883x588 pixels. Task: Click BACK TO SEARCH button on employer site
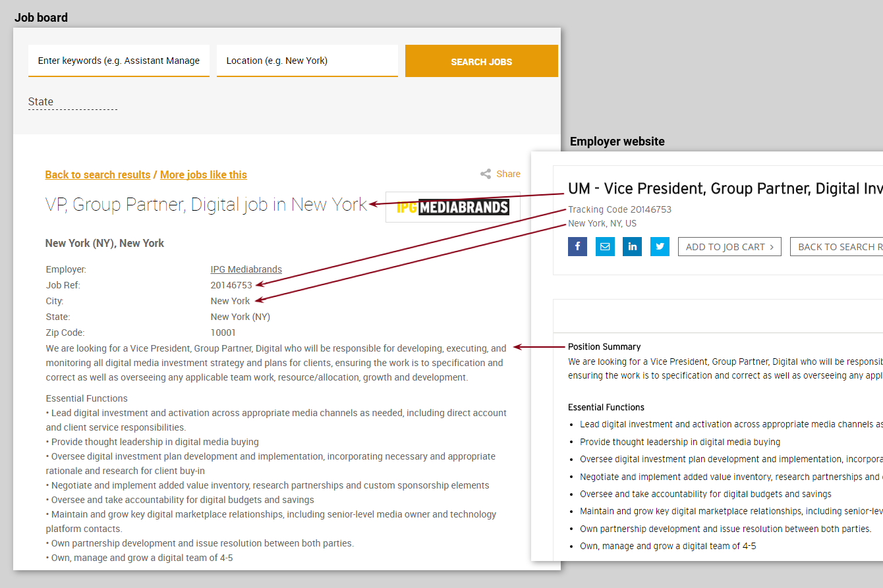click(837, 247)
